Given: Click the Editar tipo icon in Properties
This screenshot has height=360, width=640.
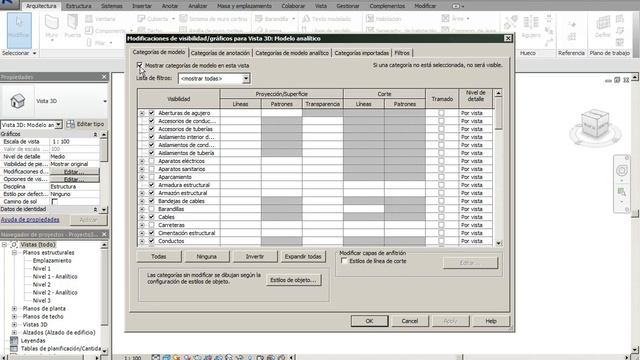Looking at the screenshot, I should (71, 124).
